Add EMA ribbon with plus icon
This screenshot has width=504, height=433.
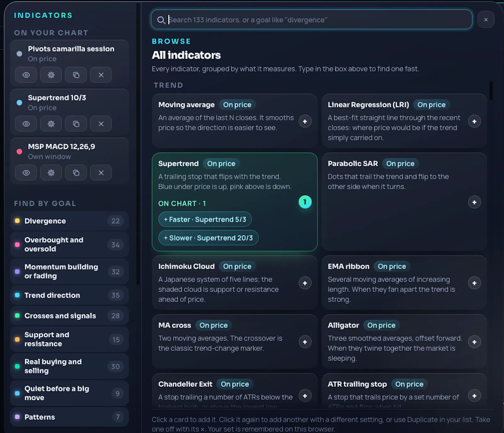474,283
